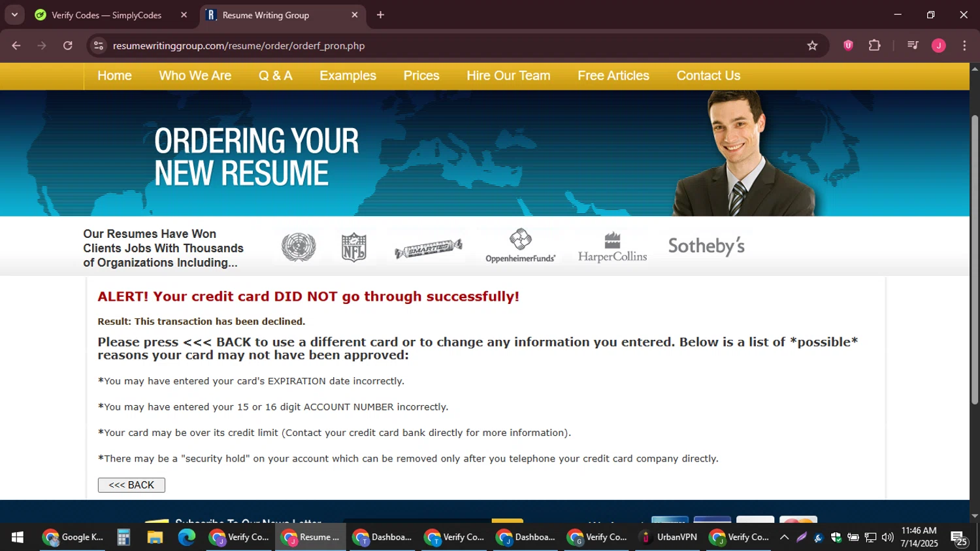Image resolution: width=980 pixels, height=551 pixels.
Task: Open a new browser tab
Action: 380,15
